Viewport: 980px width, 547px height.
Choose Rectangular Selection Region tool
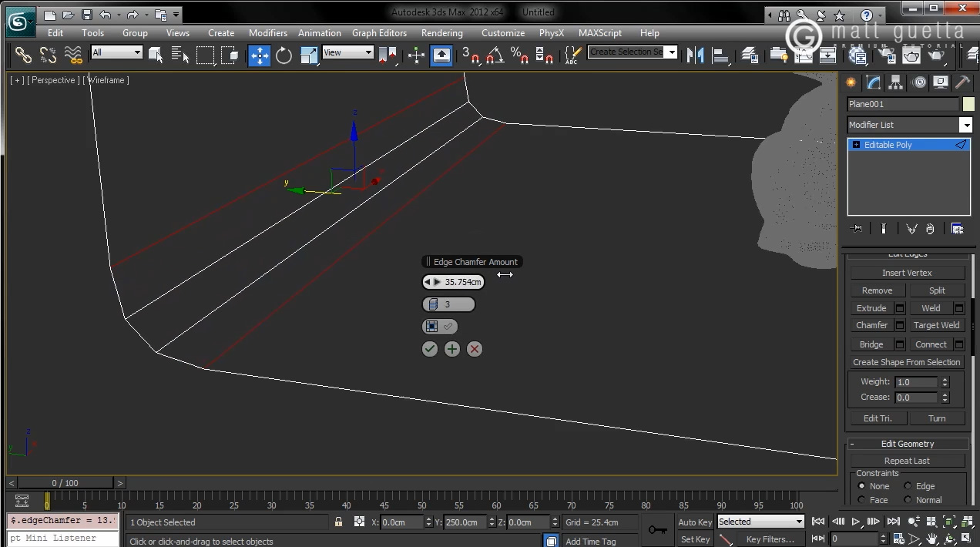pyautogui.click(x=205, y=55)
